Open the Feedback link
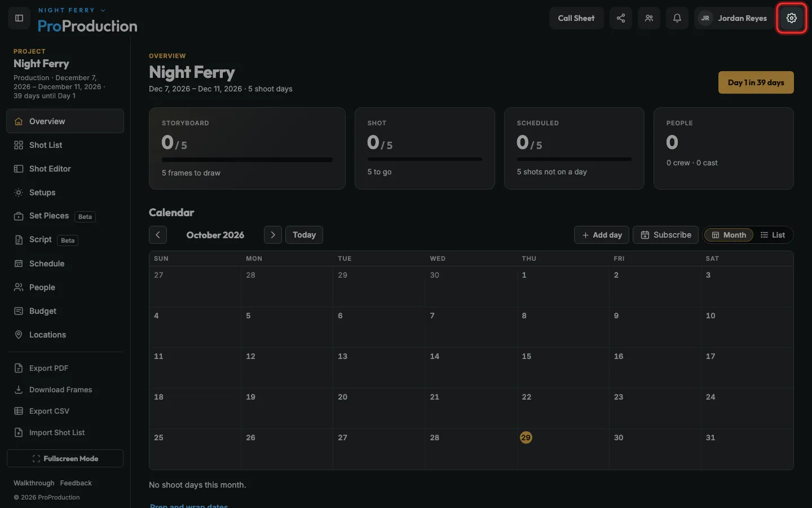This screenshot has width=812, height=508. [76, 483]
